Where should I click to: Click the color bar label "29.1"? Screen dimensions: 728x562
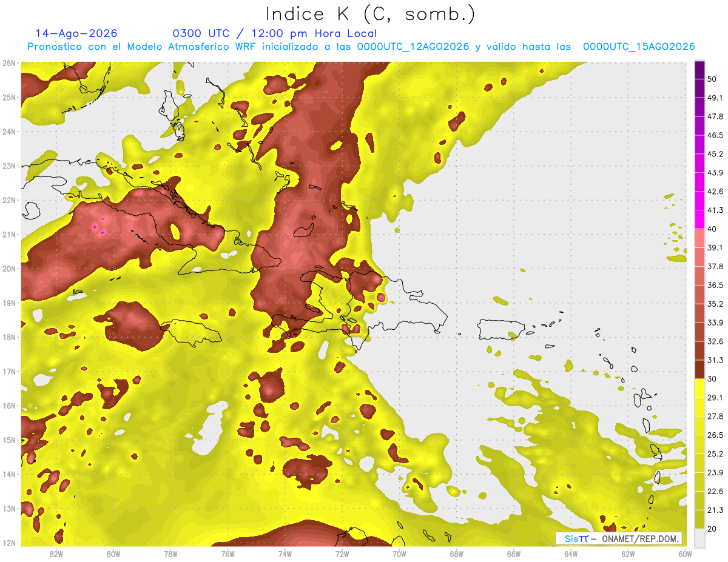(715, 398)
